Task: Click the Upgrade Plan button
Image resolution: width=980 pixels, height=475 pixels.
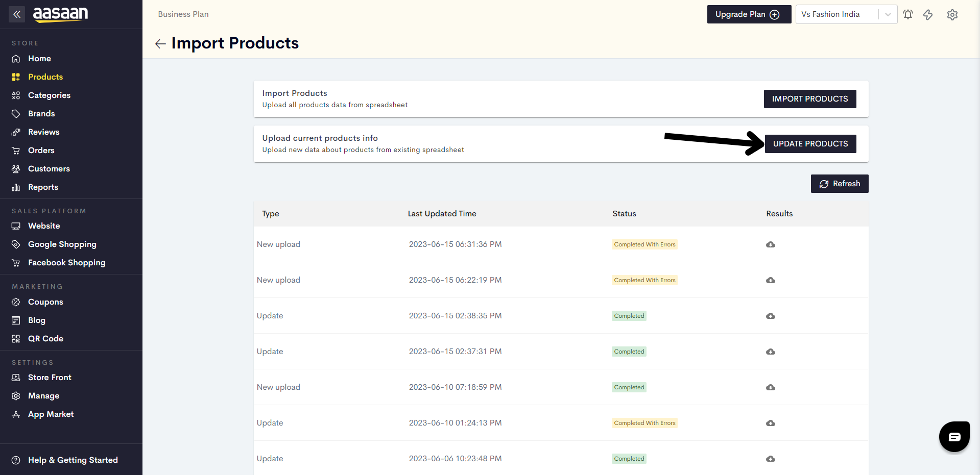Action: (x=749, y=14)
